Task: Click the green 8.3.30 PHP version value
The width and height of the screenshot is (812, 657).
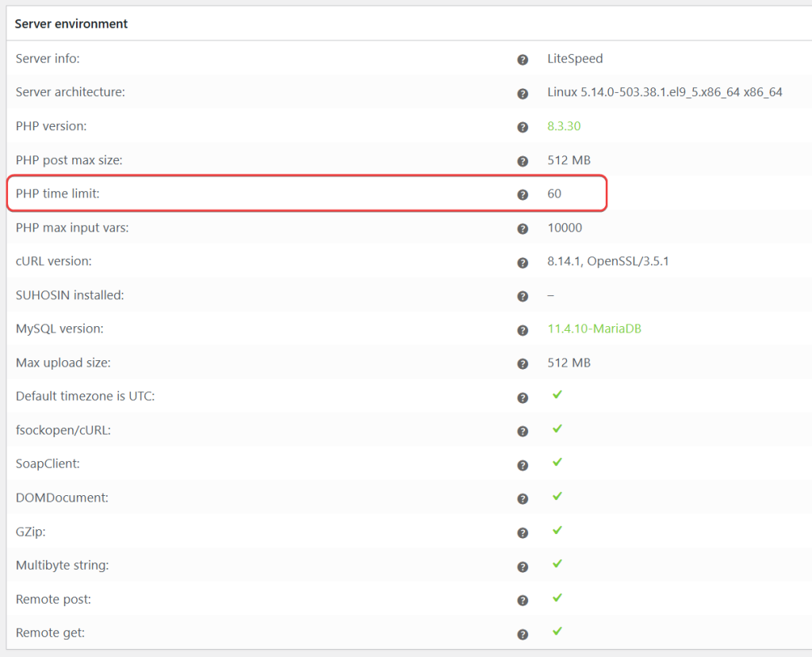Action: point(565,126)
